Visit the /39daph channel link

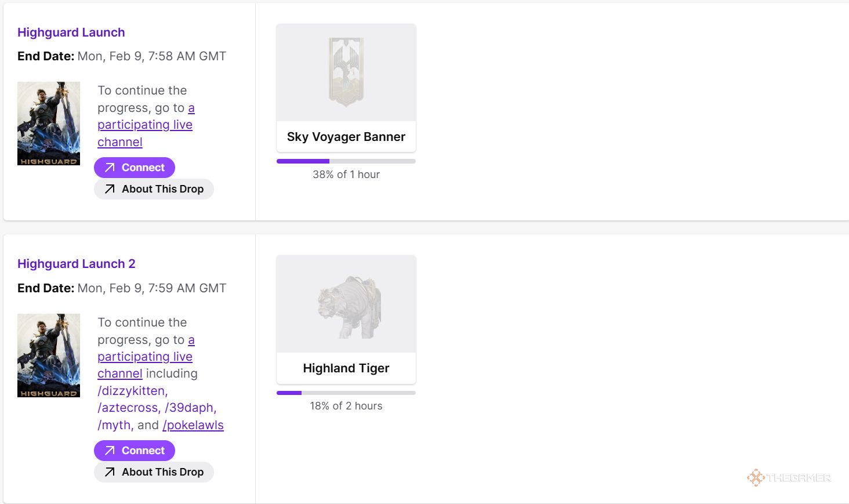pyautogui.click(x=190, y=408)
